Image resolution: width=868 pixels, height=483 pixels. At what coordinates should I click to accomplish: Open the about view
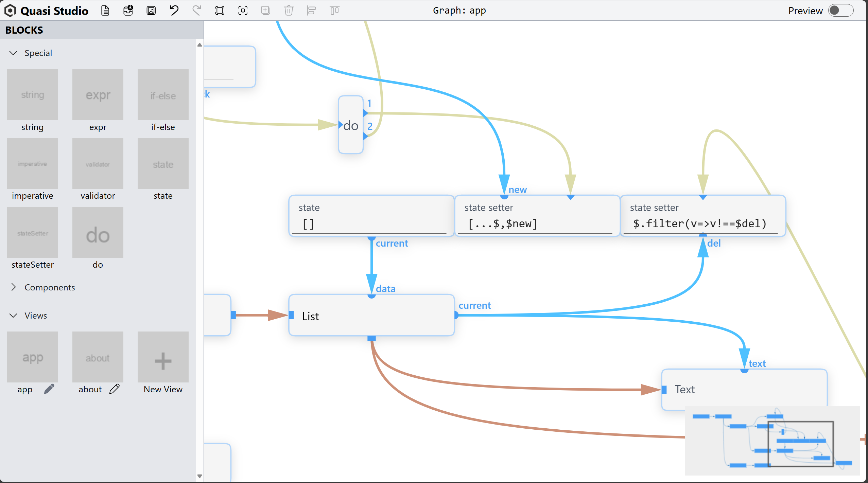point(98,357)
